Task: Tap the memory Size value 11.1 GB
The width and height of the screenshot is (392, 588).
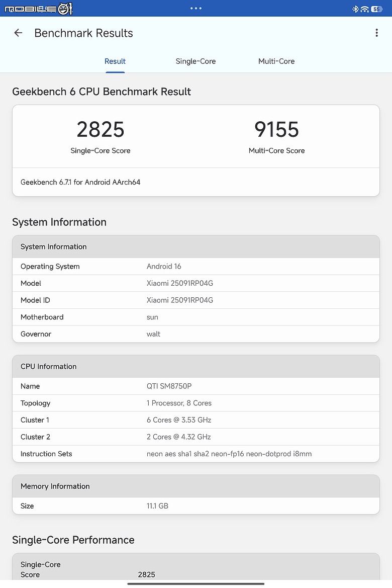Action: (x=157, y=506)
